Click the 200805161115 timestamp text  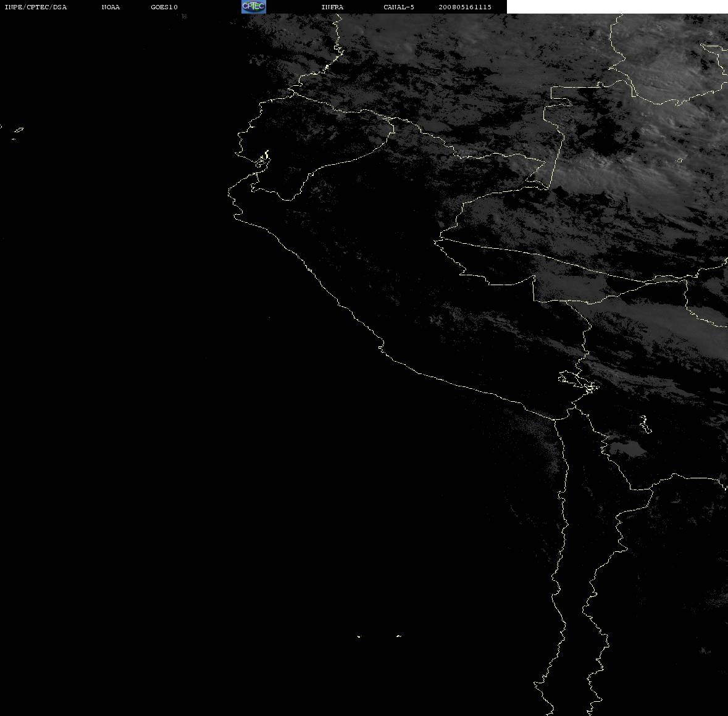tap(465, 7)
